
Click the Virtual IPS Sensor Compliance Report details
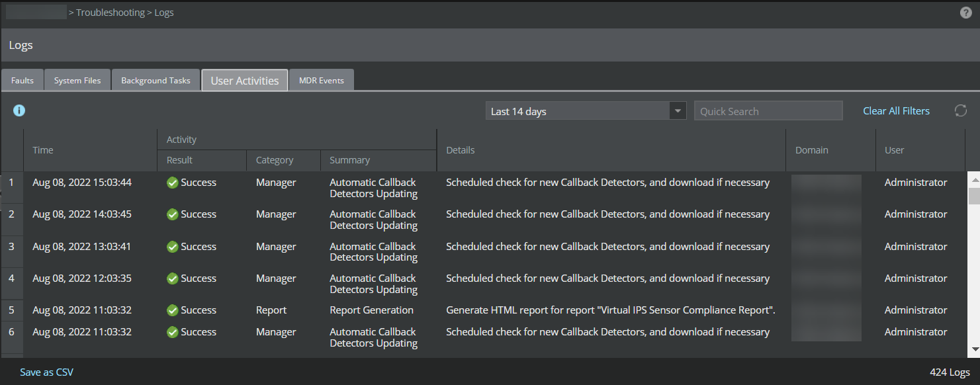(x=611, y=310)
